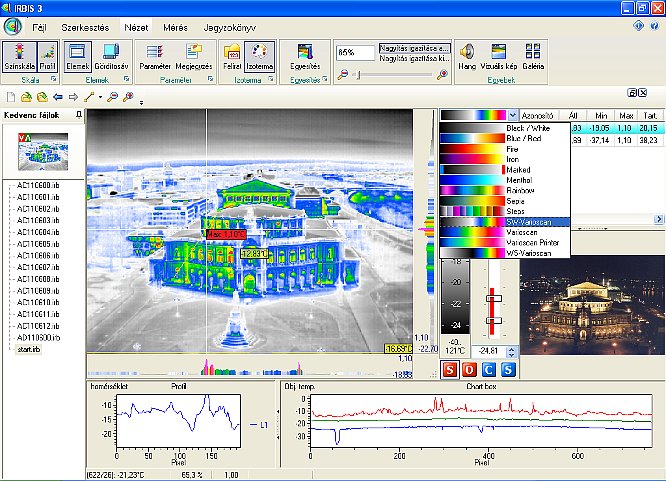The height and width of the screenshot is (481, 666).
Task: Toggle the Színskála color scale button
Action: point(20,57)
